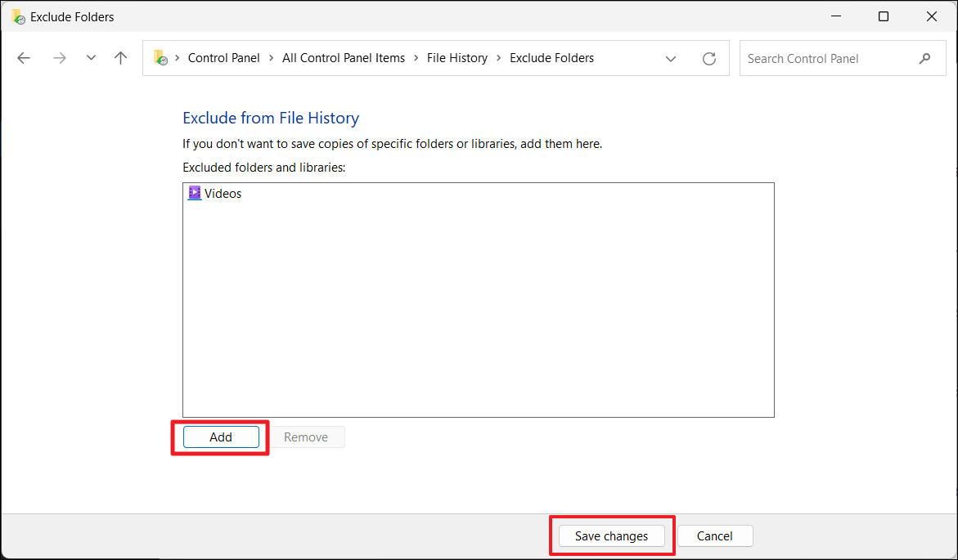Refresh the Exclude Folders page
958x560 pixels.
click(709, 59)
